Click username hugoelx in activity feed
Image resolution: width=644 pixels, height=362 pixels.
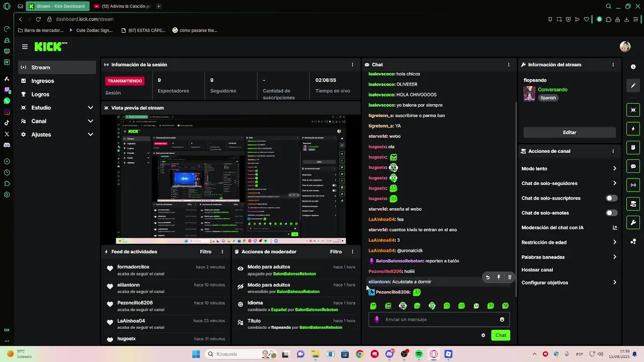pyautogui.click(x=127, y=339)
